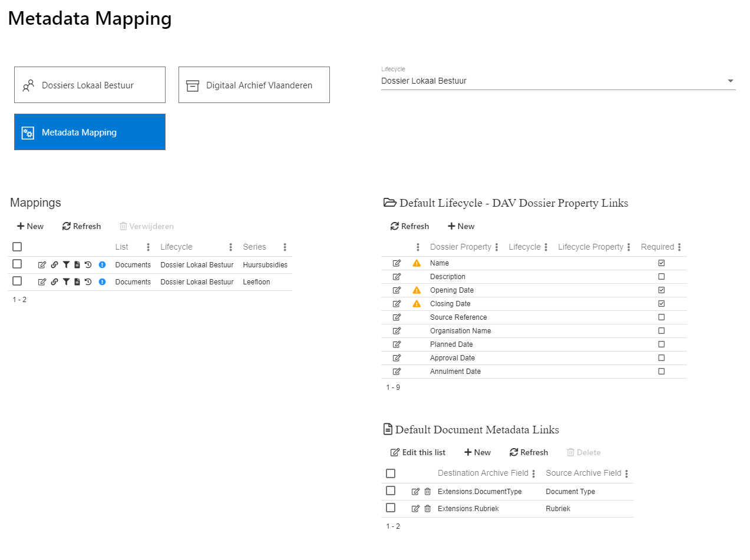Switch to the Digitaal Archief Vlaanderen section

tap(254, 85)
